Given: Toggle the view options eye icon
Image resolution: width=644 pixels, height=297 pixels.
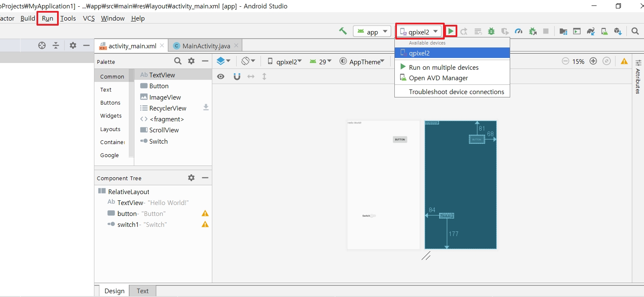Looking at the screenshot, I should 221,76.
